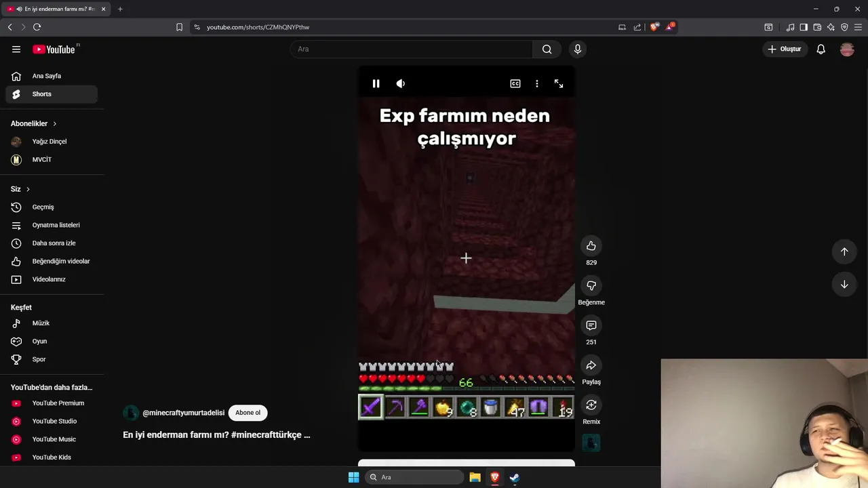
Task: Open YouTube Music link
Action: tap(52, 439)
